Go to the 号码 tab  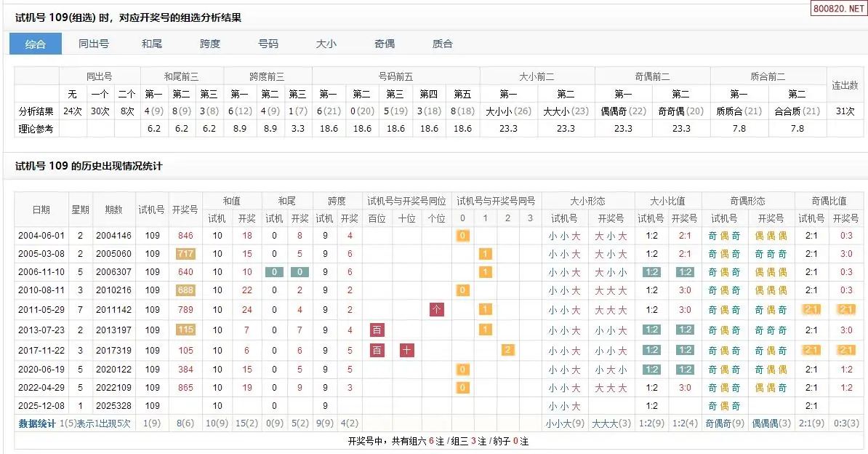click(x=268, y=44)
